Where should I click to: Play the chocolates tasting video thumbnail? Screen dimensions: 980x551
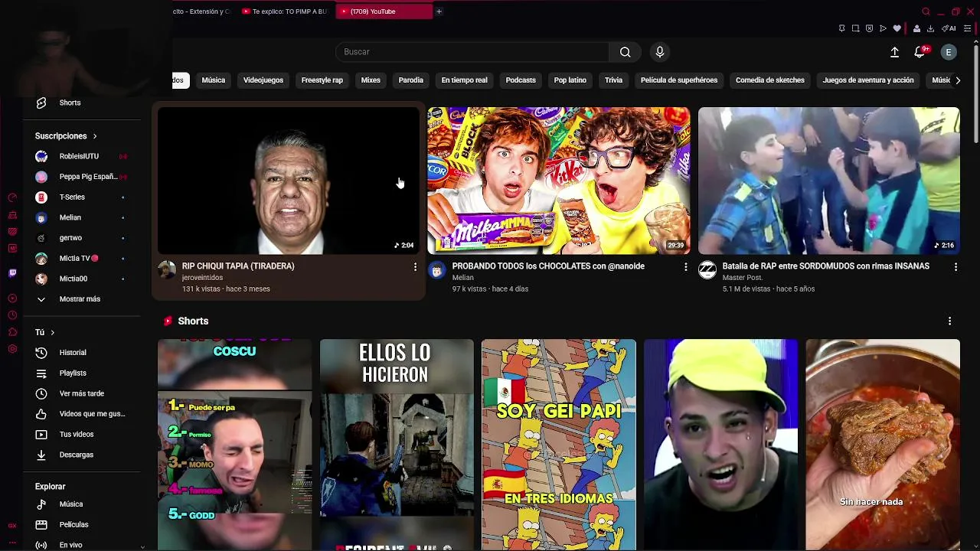559,181
